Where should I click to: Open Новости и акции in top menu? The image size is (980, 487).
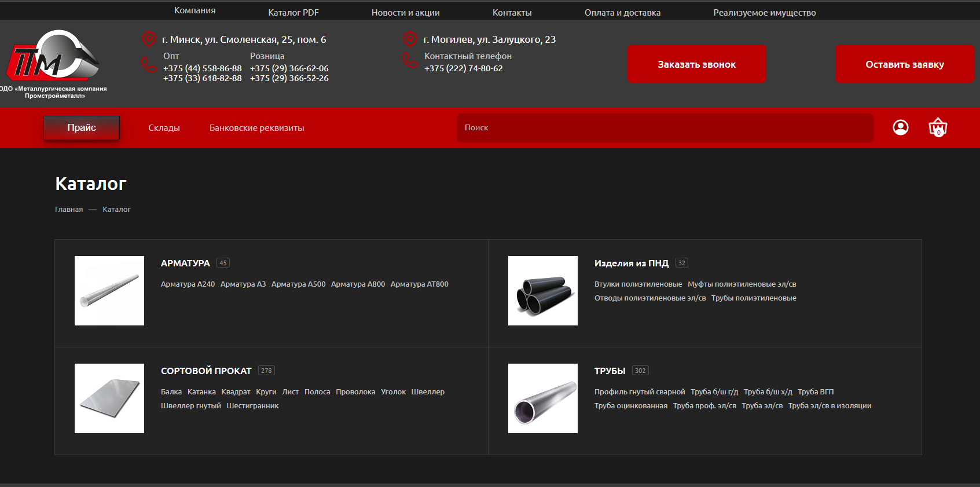(405, 13)
